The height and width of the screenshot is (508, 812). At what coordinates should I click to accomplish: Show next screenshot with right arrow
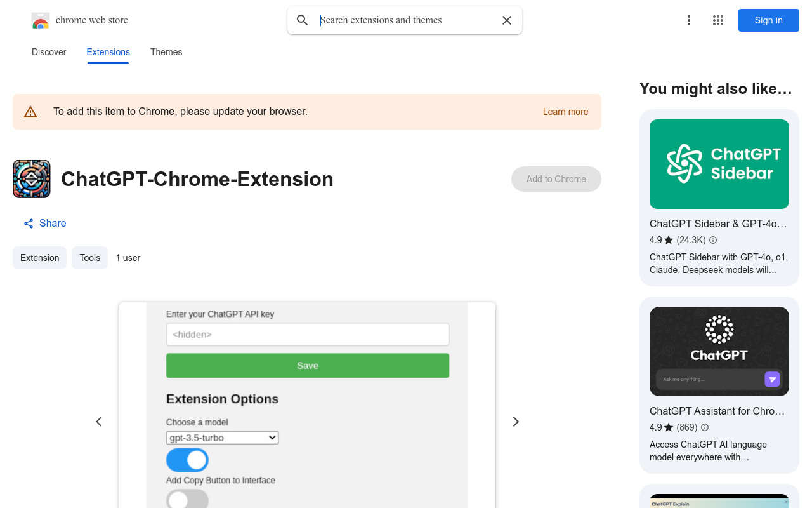pyautogui.click(x=516, y=422)
